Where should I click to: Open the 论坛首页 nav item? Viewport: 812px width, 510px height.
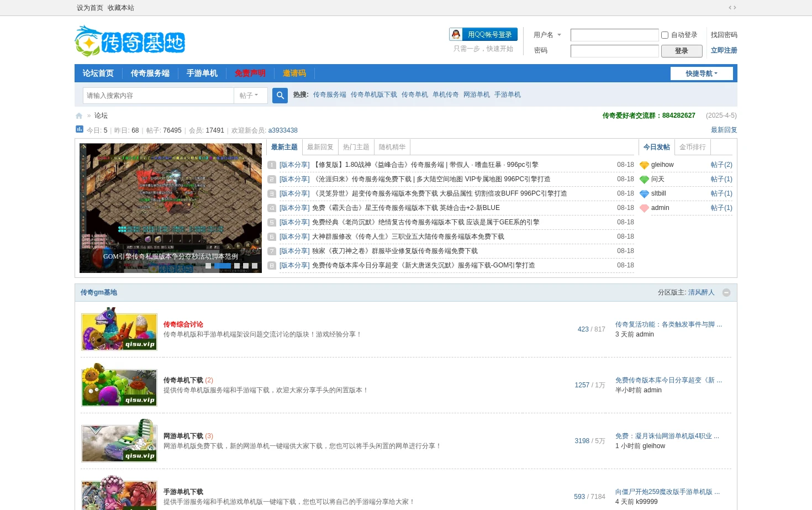98,73
